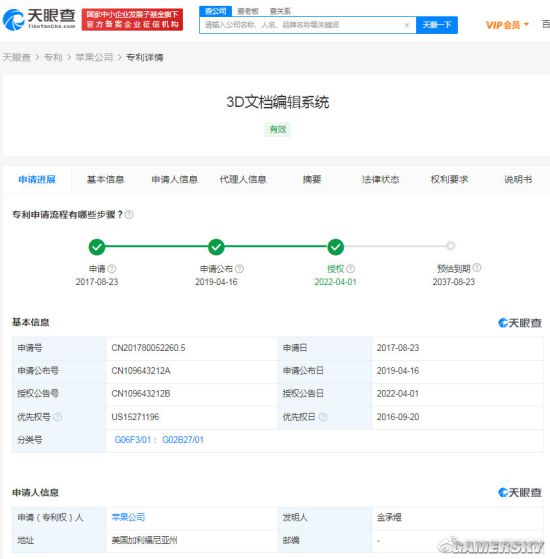The width and height of the screenshot is (550, 559).
Task: Clear the search box with X icon
Action: pos(407,25)
